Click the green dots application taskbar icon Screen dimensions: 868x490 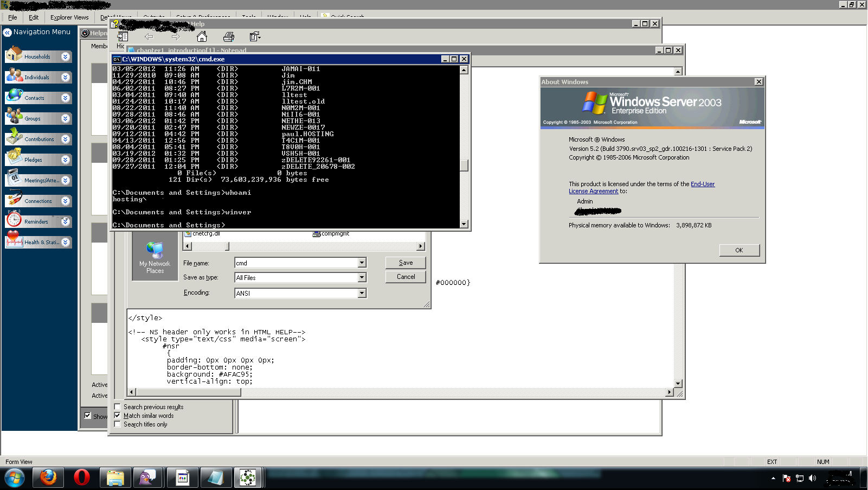(x=248, y=478)
